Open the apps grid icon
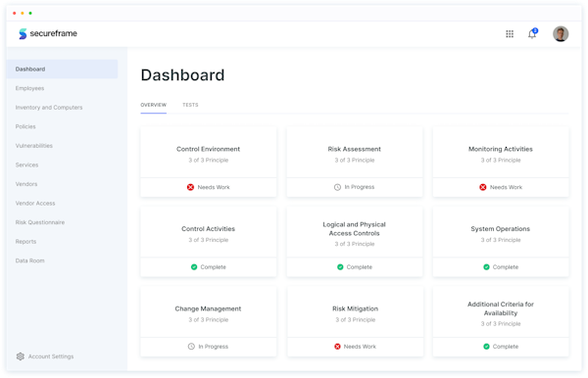 [x=510, y=34]
